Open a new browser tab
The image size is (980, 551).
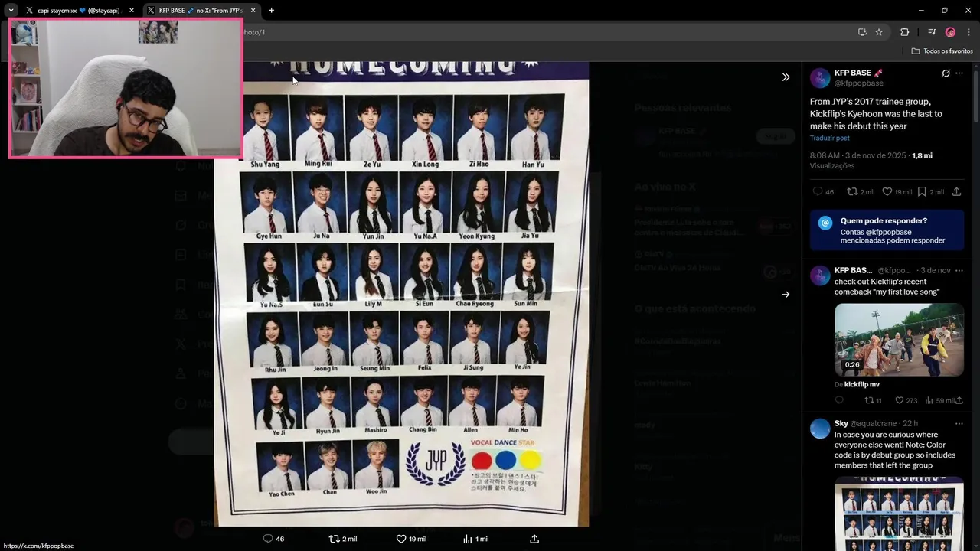(x=271, y=11)
